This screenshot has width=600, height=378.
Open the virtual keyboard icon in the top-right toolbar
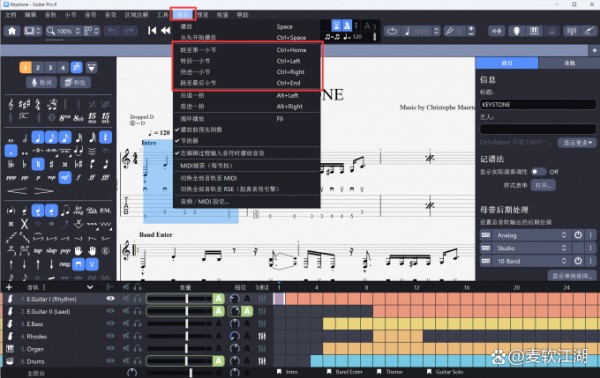[534, 31]
